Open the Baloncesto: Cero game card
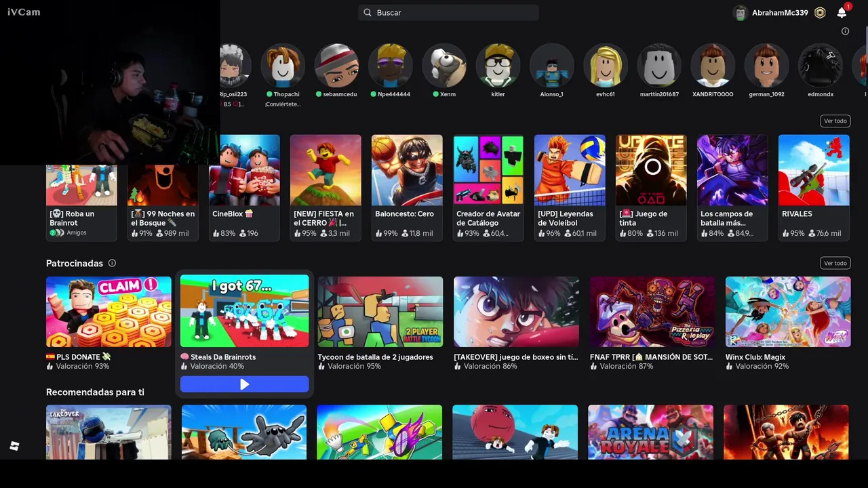The height and width of the screenshot is (488, 868). coord(407,188)
